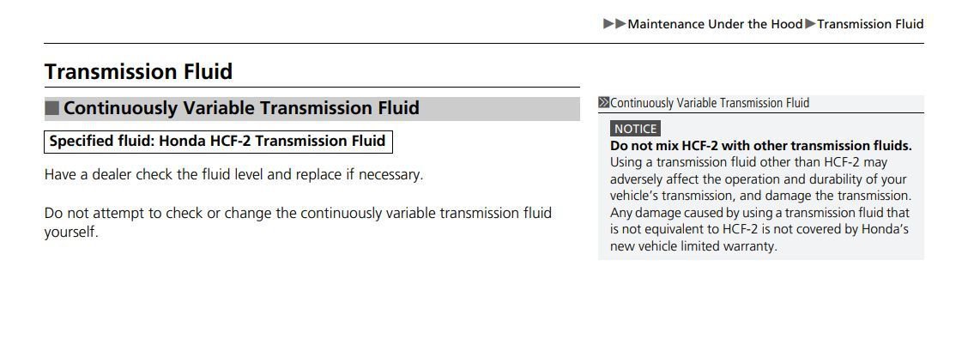Screen dimensions: 980x351
Task: Open Maintenance Under the Hood breadcrumb
Action: 715,24
